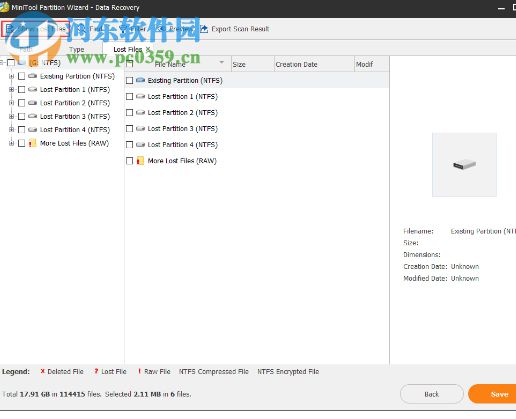Tick Lost Partition 3 checkbox in file list
This screenshot has height=419, width=516.
pyautogui.click(x=130, y=128)
